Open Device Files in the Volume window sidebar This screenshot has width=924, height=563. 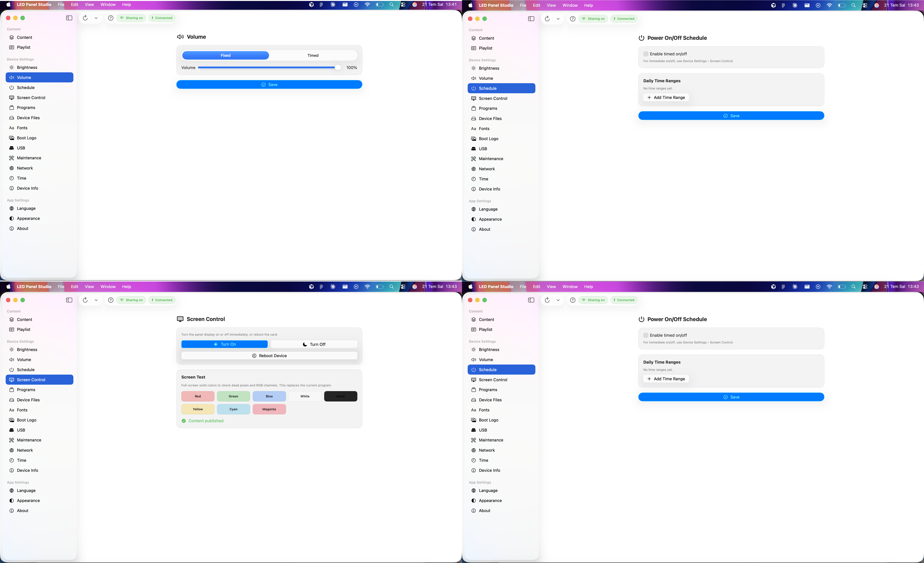point(39,118)
